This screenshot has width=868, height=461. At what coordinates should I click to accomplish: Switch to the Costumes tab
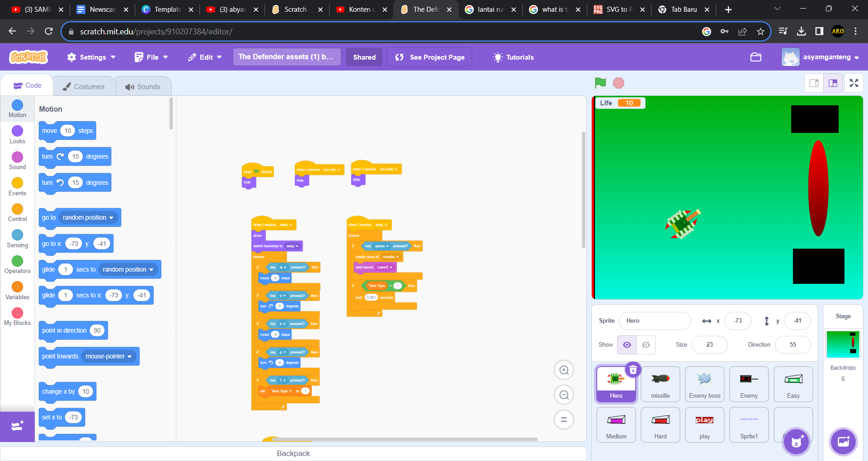click(x=84, y=87)
